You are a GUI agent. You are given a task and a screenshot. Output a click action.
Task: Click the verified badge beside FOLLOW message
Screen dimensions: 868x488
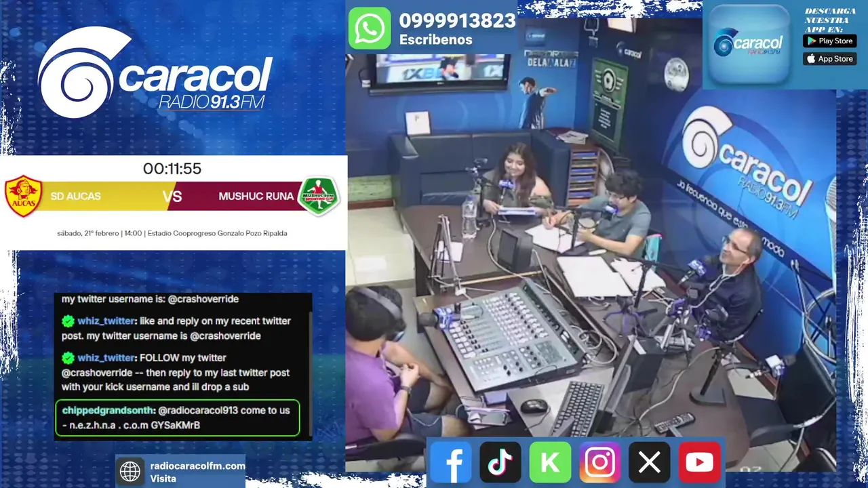click(68, 358)
